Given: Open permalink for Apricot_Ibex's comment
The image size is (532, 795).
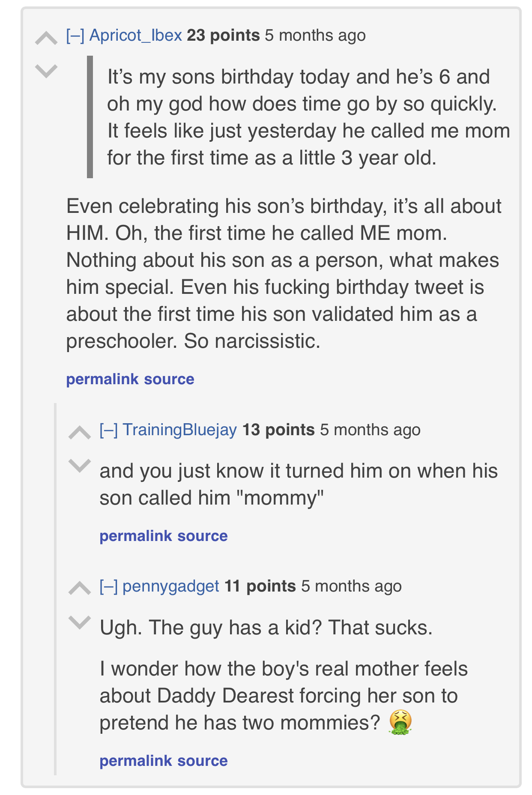Looking at the screenshot, I should coord(102,379).
